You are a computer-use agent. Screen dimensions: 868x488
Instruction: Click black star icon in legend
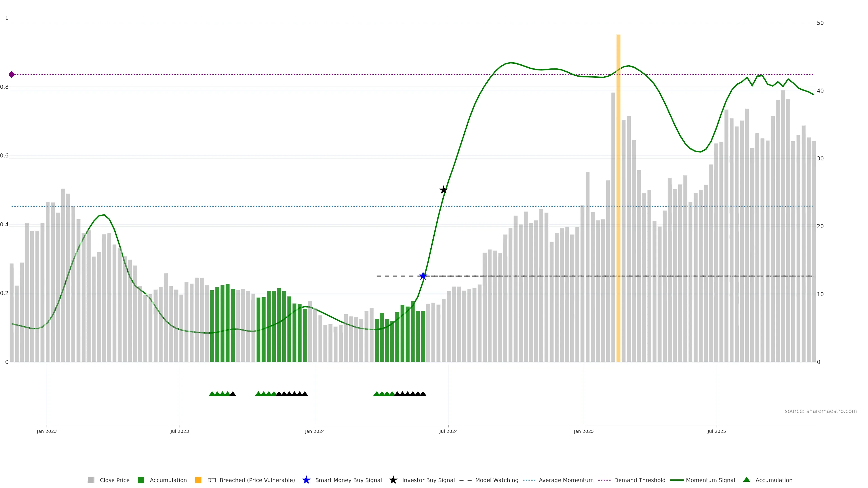pyautogui.click(x=393, y=480)
